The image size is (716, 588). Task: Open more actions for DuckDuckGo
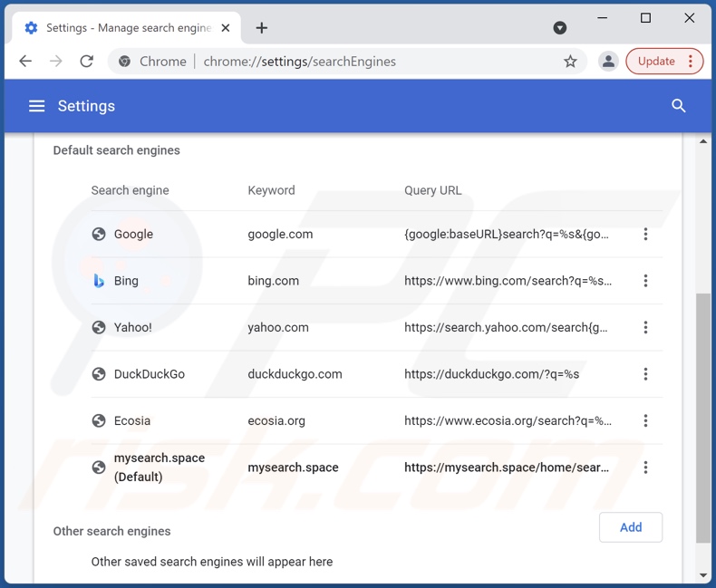point(645,374)
